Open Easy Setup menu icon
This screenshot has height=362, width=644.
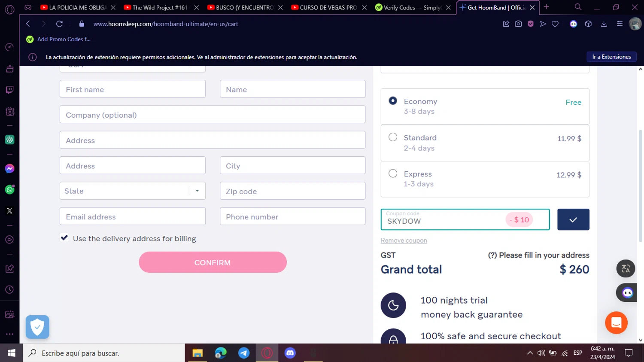[620, 24]
